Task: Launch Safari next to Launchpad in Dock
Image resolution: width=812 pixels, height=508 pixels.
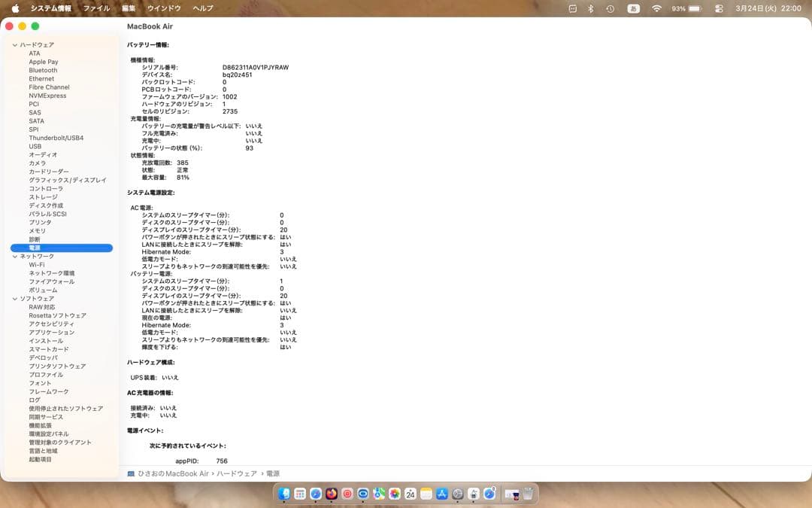Action: pyautogui.click(x=315, y=494)
